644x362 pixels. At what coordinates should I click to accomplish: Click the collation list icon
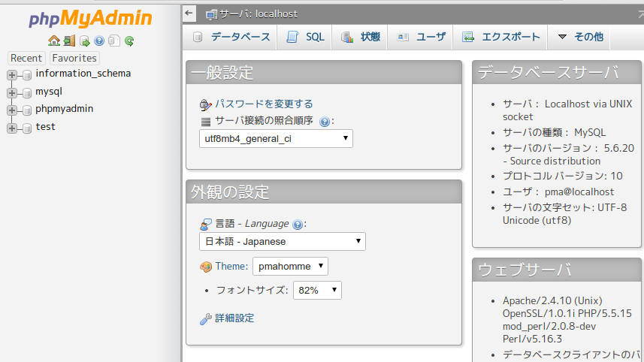pos(206,122)
